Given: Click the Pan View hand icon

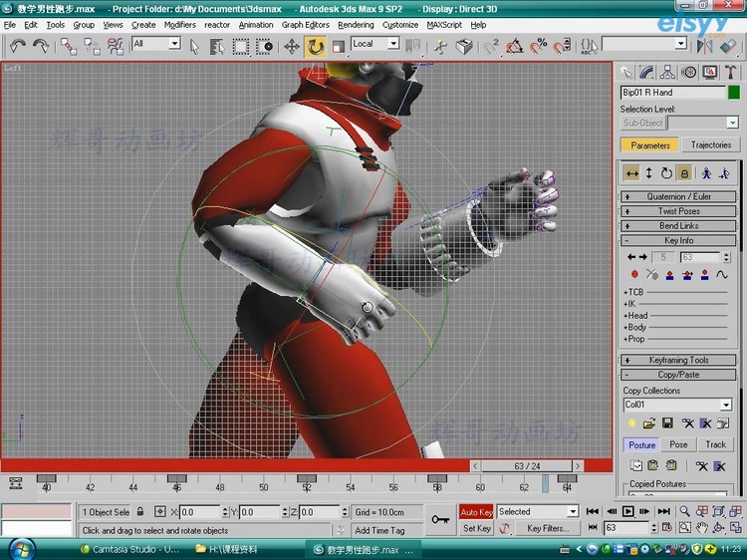Looking at the screenshot, I should point(701,528).
